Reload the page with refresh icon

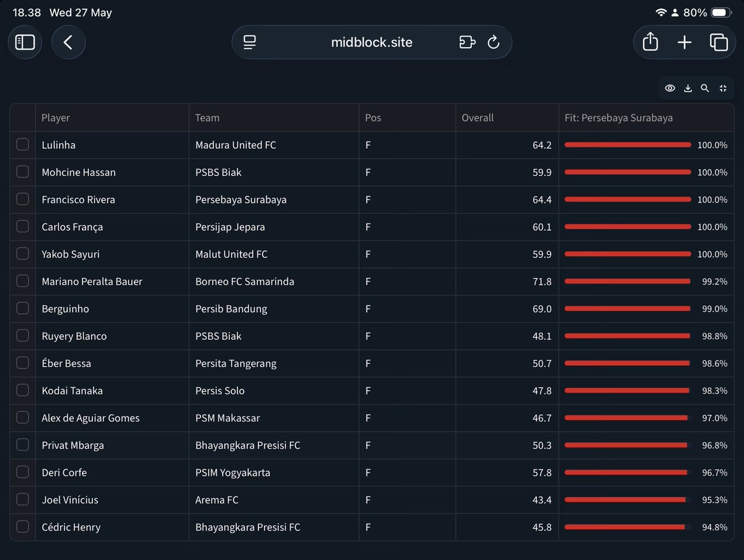coord(494,42)
